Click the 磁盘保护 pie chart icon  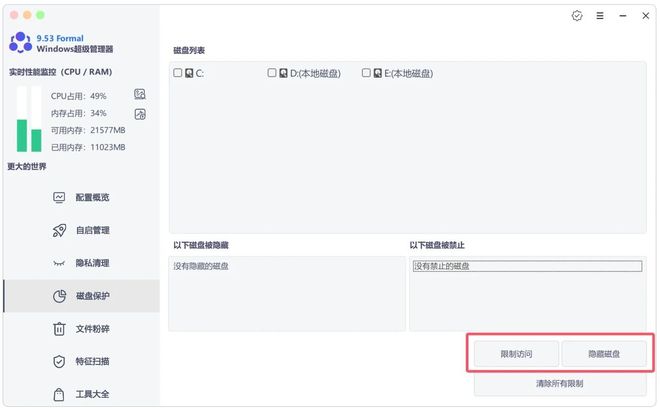[59, 296]
